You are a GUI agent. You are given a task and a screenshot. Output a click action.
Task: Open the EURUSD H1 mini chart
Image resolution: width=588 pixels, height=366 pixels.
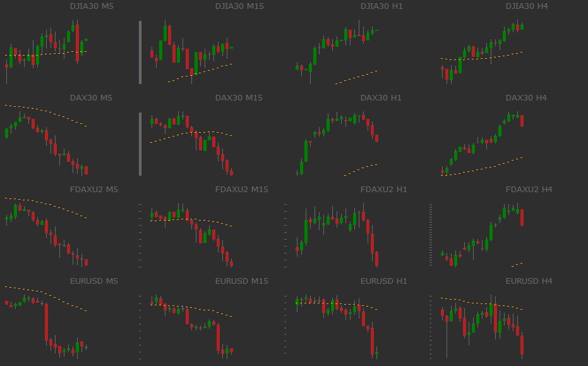tap(337, 324)
